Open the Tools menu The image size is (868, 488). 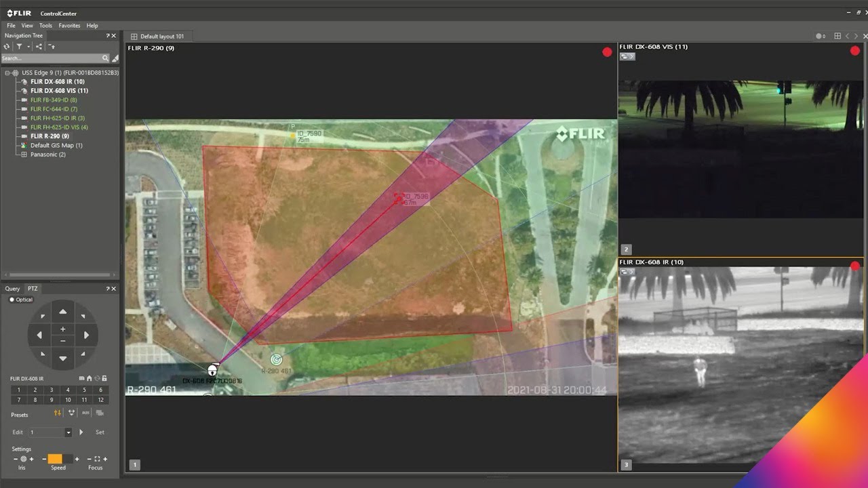45,26
